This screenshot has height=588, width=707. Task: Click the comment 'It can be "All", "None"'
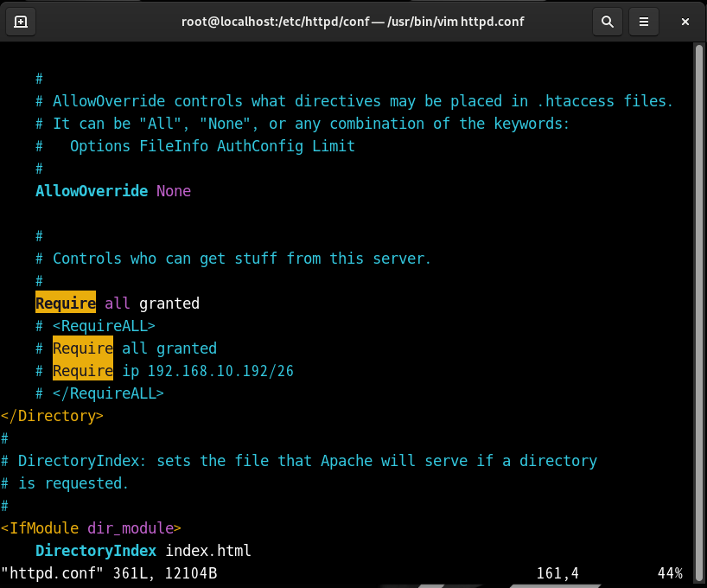tap(303, 124)
